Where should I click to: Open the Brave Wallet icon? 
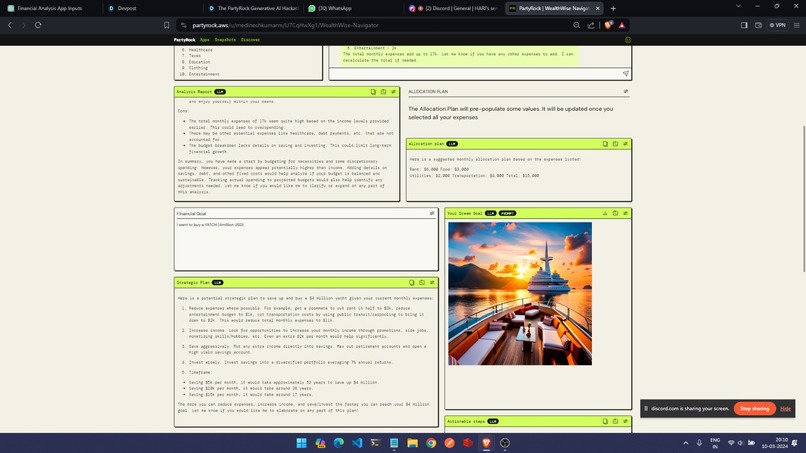(x=758, y=25)
